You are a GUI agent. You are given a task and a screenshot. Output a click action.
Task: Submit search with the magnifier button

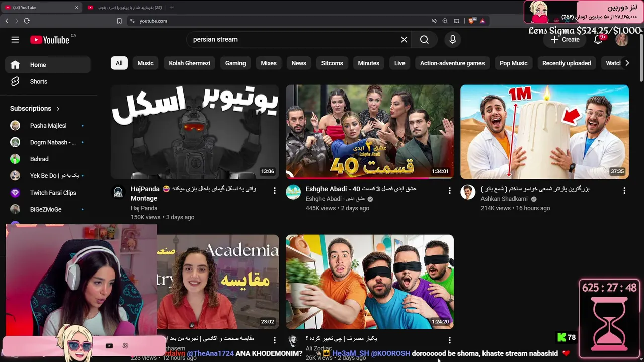click(x=424, y=40)
